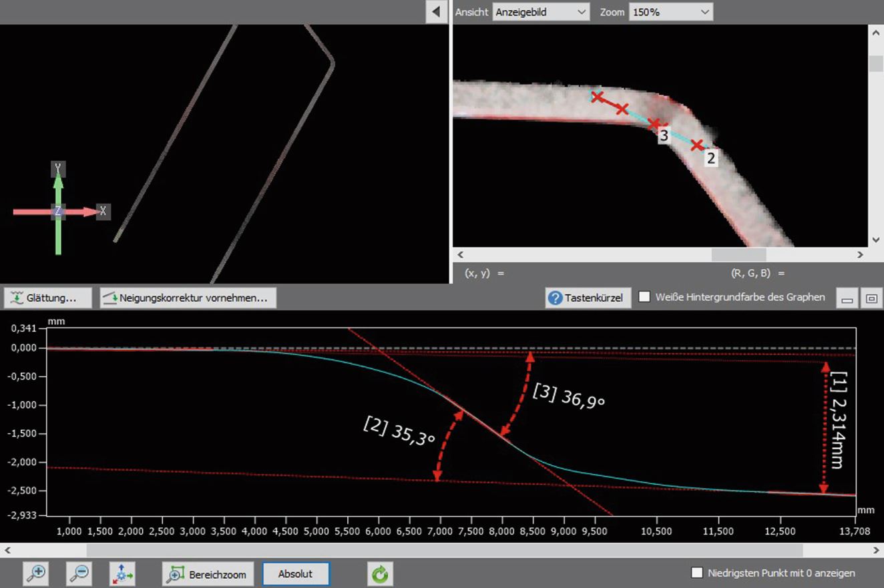Toggle the Absolut mode button
The image size is (884, 588).
point(296,573)
